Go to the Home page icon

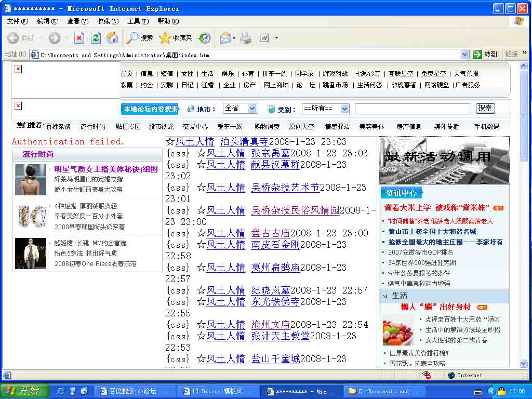click(112, 38)
